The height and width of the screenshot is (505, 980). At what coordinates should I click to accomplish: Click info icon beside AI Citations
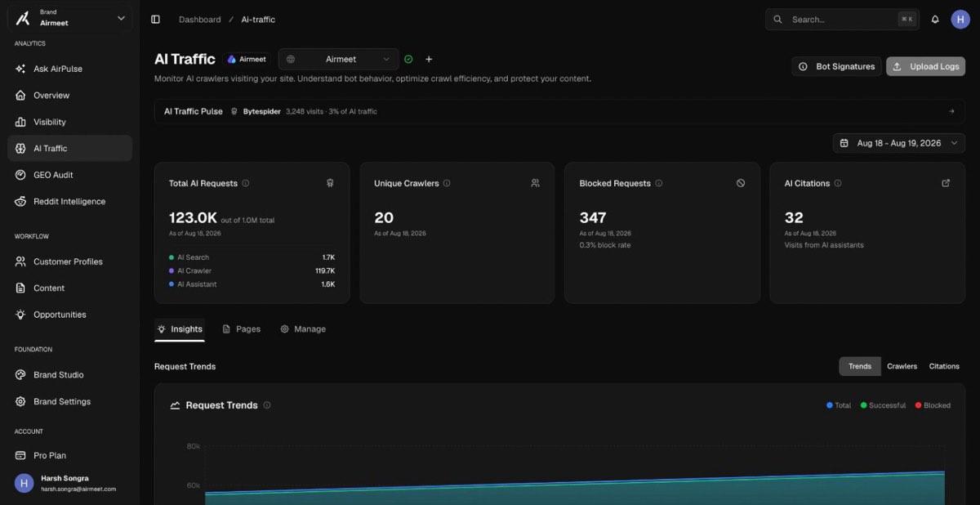tap(838, 183)
